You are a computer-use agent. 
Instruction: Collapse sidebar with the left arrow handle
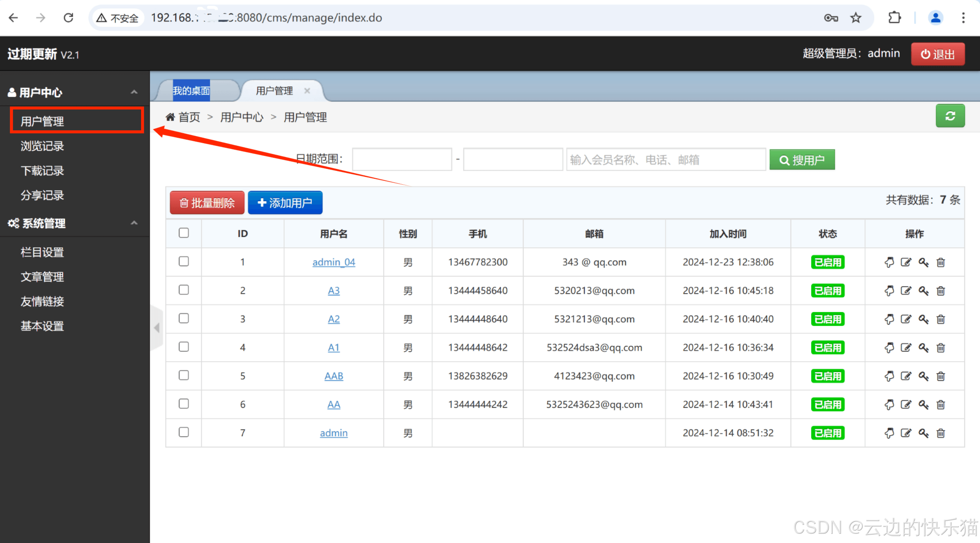pyautogui.click(x=157, y=328)
